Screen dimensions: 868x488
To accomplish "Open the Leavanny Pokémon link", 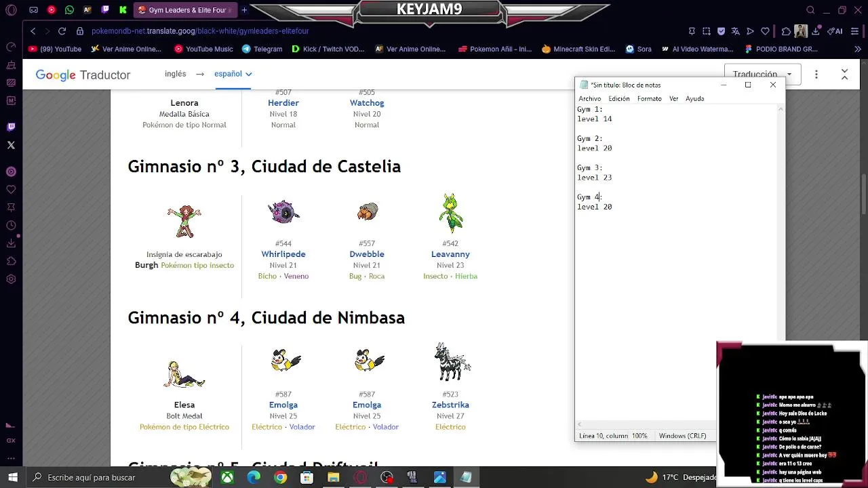I will point(450,254).
